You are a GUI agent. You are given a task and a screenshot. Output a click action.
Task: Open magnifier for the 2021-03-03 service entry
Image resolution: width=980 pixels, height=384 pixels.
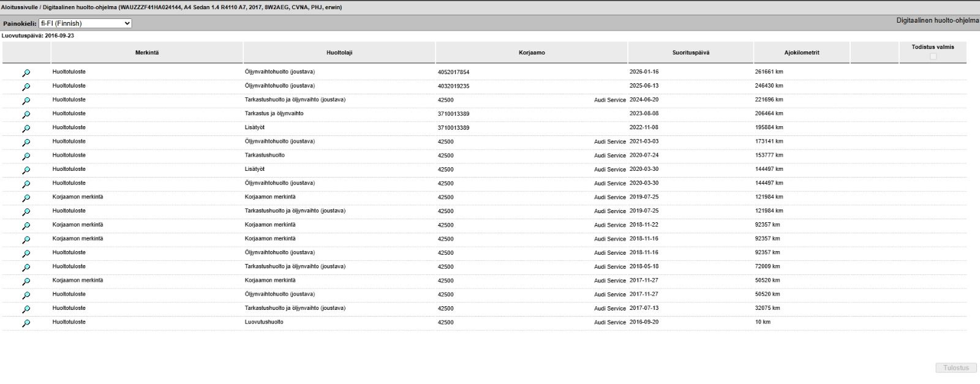tap(26, 143)
